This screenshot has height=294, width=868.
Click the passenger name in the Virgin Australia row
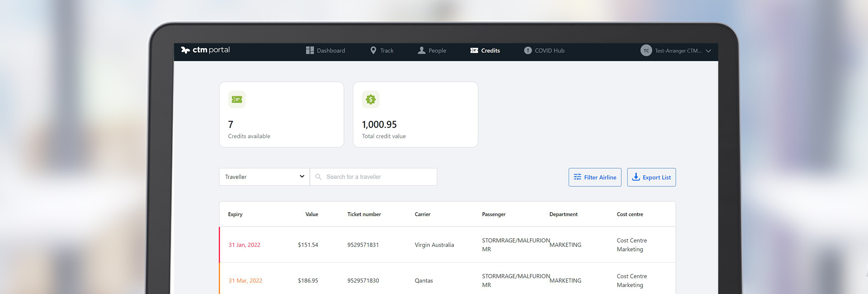pyautogui.click(x=516, y=245)
